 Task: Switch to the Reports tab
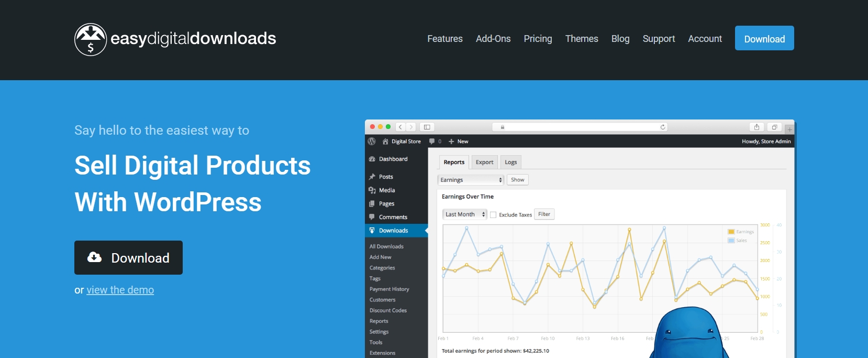coord(454,162)
